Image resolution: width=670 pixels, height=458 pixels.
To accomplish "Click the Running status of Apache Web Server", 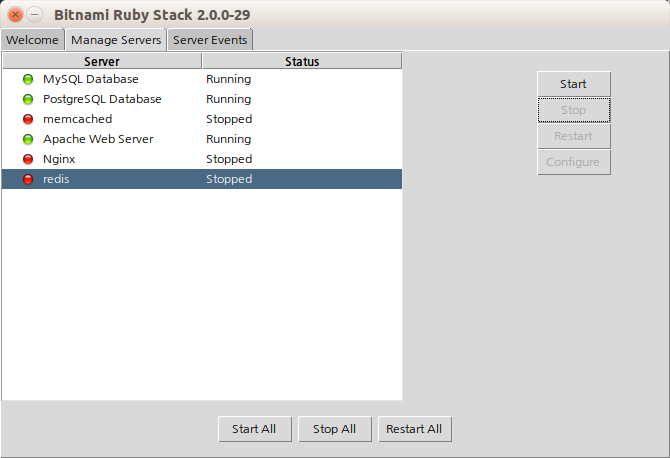I will tap(229, 140).
